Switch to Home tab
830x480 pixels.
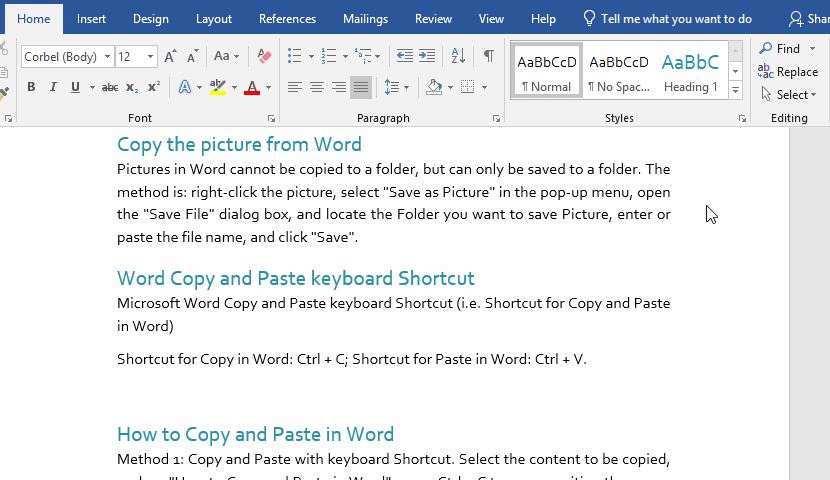point(33,19)
